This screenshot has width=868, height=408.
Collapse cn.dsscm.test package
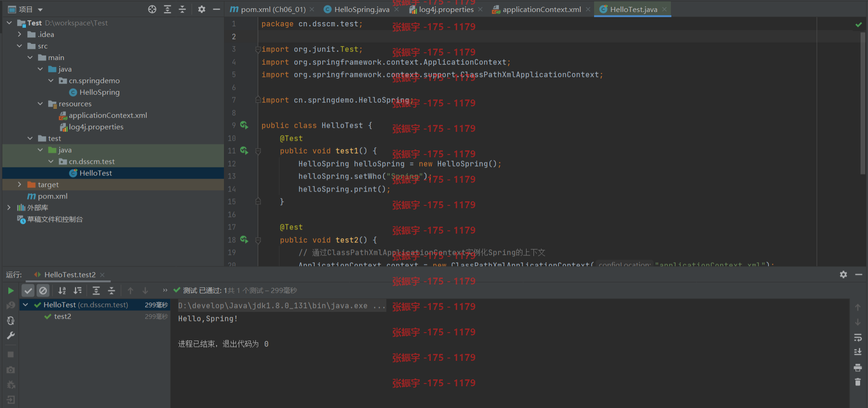coord(51,161)
